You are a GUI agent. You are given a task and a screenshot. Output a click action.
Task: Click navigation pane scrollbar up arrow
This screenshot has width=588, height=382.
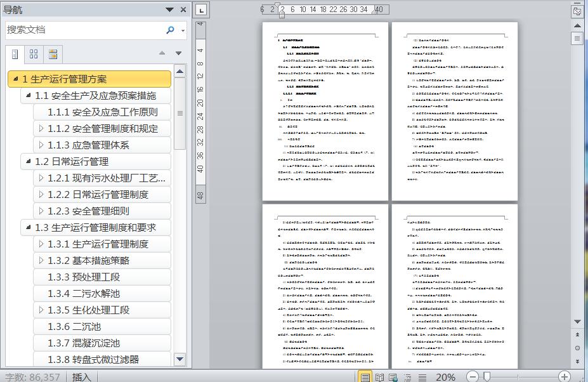180,71
